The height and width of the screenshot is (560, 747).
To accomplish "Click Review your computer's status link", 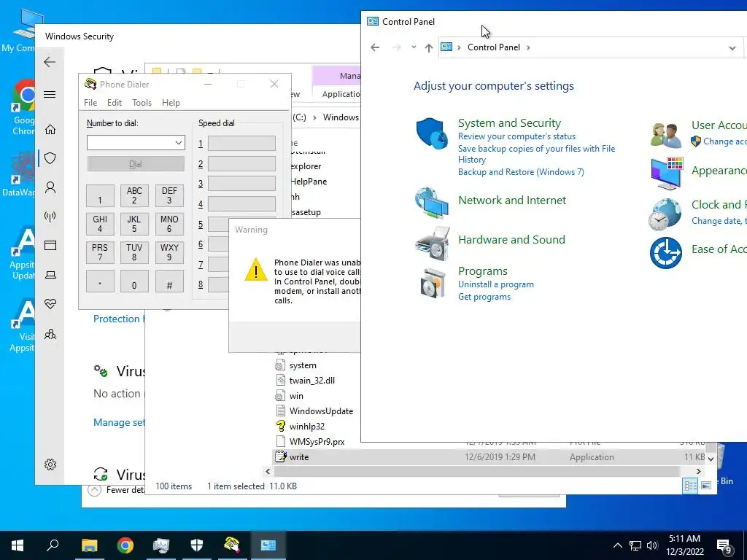I will point(517,136).
